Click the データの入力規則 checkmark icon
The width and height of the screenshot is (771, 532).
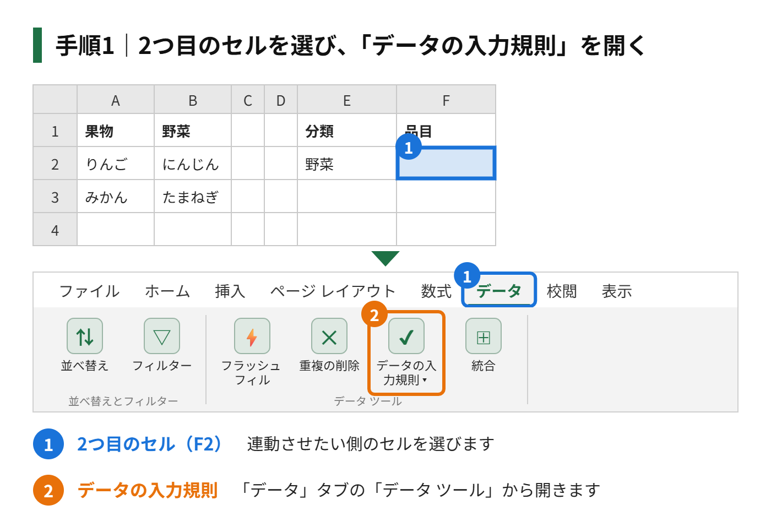click(x=406, y=336)
